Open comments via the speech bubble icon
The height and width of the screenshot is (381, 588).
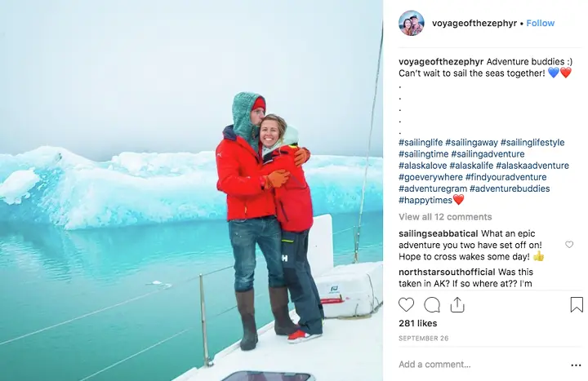click(x=432, y=305)
